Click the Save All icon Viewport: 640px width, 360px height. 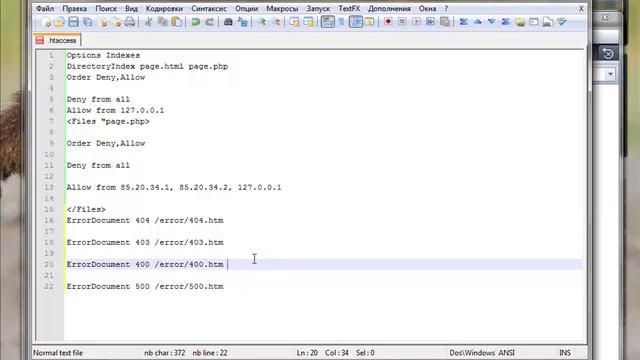click(87, 22)
